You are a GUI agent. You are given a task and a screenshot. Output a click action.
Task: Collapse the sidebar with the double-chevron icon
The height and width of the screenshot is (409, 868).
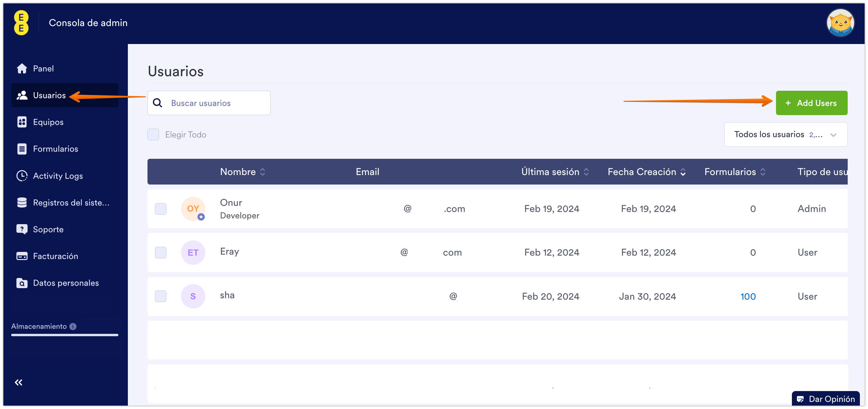point(19,382)
